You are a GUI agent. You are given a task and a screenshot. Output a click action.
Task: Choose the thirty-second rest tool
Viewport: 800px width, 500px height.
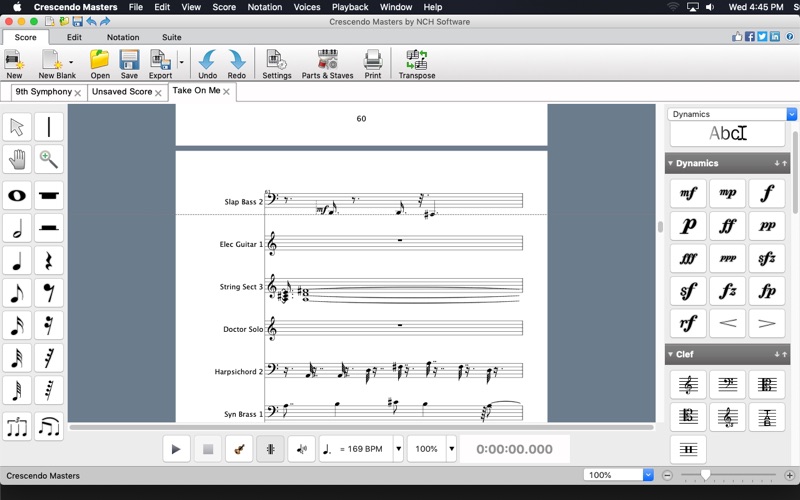coord(49,358)
